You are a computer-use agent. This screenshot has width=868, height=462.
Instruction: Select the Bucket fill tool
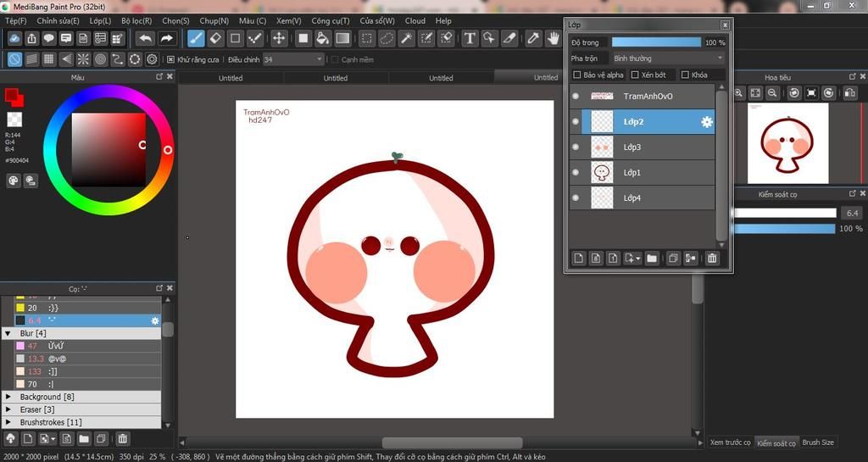(322, 38)
